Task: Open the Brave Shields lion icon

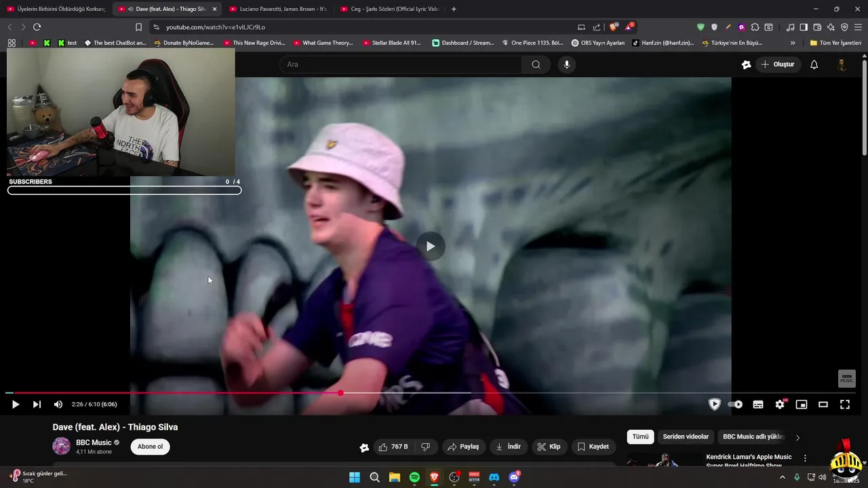Action: [x=613, y=27]
